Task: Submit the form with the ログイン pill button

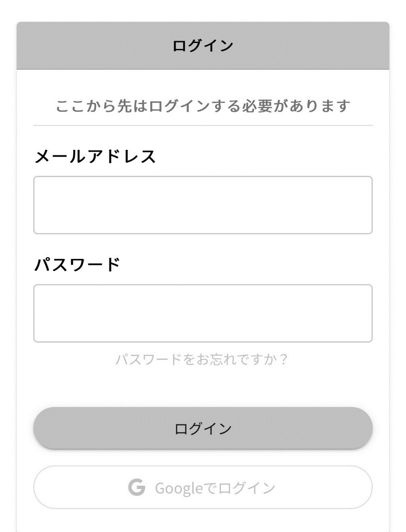Action: pyautogui.click(x=203, y=428)
